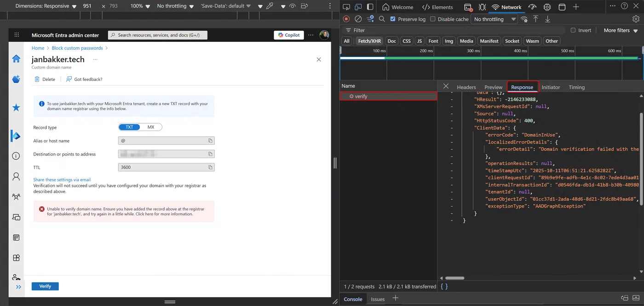Check the Invert filter checkbox
This screenshot has height=306, width=644.
pos(573,30)
